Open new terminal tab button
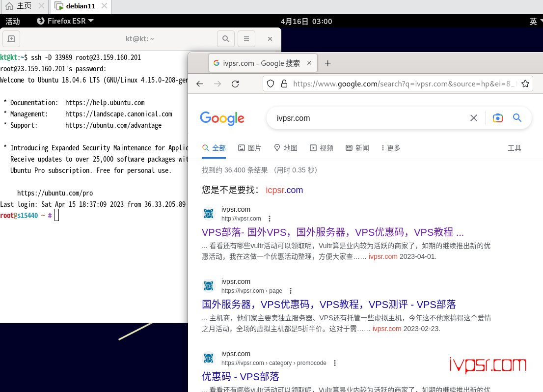This screenshot has width=543, height=392. [11, 39]
